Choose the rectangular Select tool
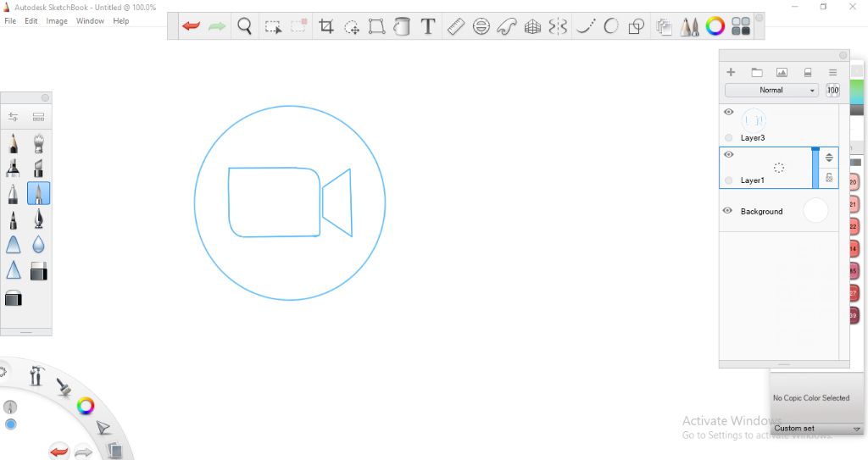868x460 pixels. [273, 26]
